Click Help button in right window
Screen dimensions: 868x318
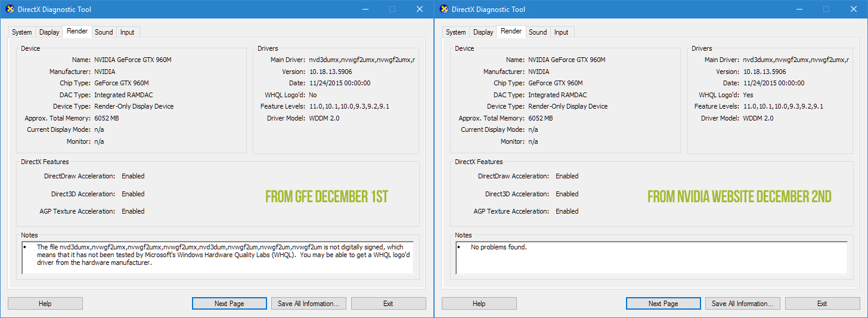pyautogui.click(x=479, y=304)
